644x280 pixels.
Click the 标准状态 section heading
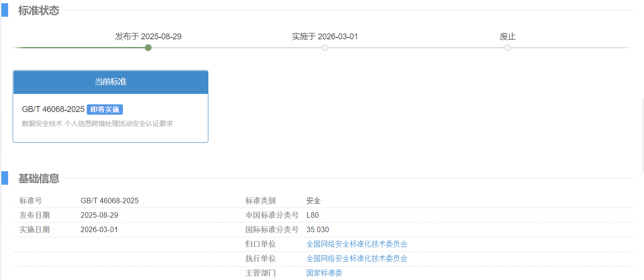click(39, 10)
